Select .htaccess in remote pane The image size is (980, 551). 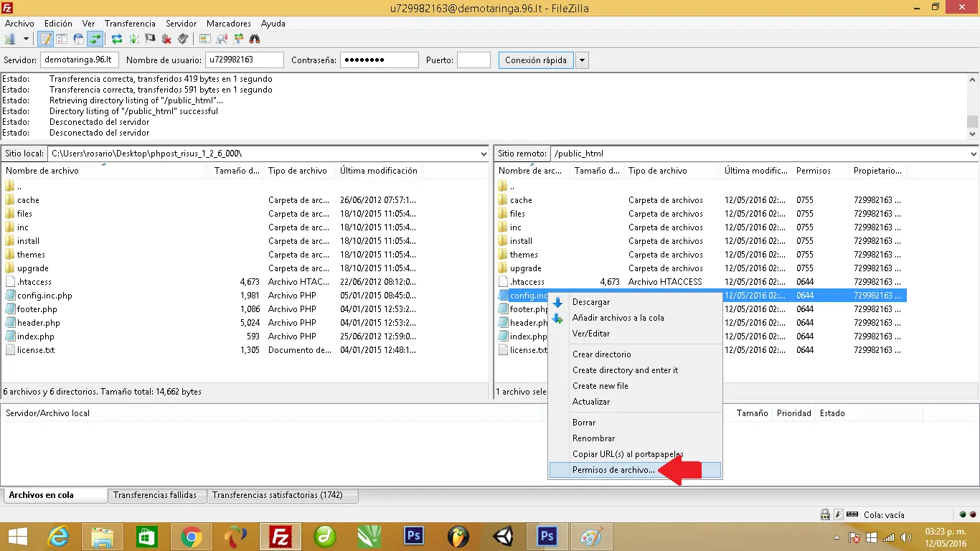(x=527, y=282)
